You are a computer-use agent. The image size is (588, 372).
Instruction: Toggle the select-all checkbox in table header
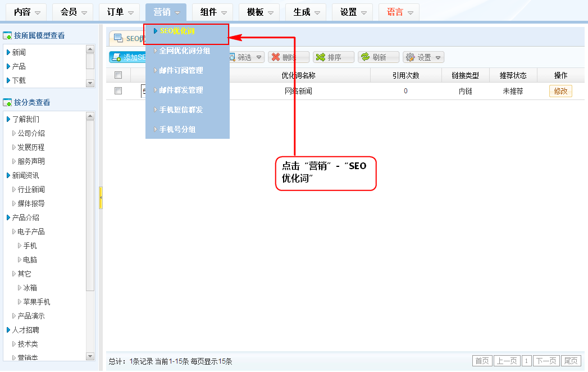pyautogui.click(x=118, y=75)
